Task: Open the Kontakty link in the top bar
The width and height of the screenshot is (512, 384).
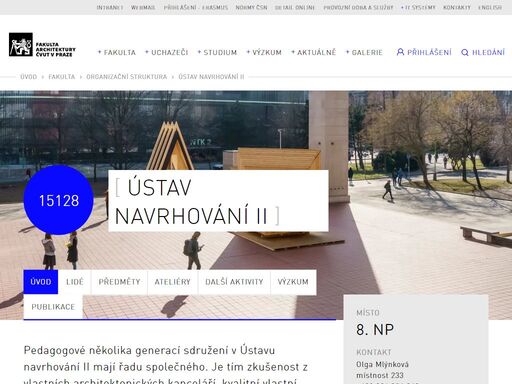Action: (x=457, y=7)
